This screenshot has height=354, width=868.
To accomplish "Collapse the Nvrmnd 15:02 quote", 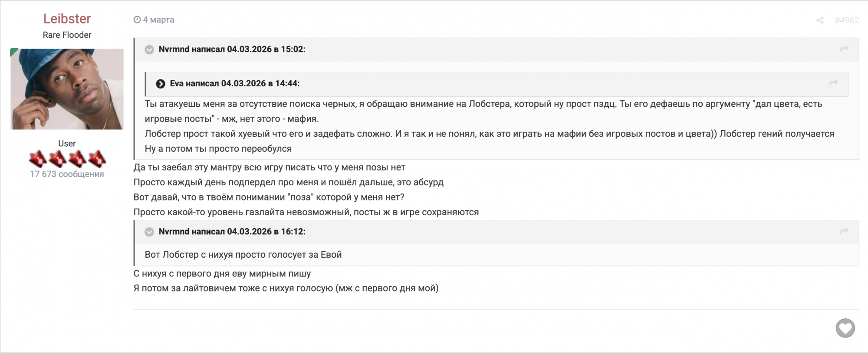I will [149, 49].
